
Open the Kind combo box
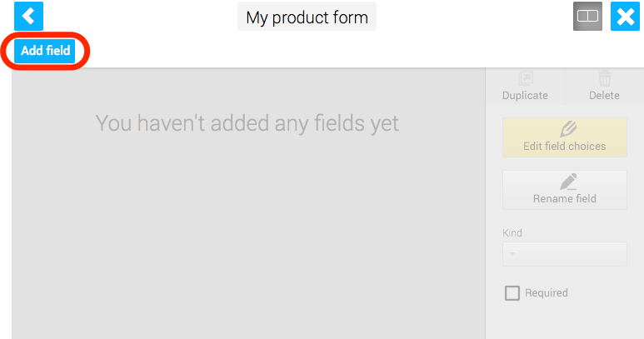pos(564,254)
